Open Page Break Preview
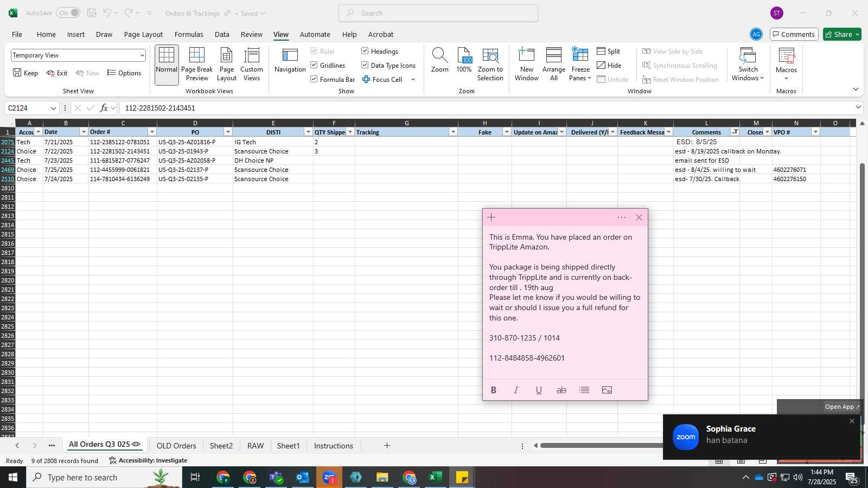 pos(197,65)
